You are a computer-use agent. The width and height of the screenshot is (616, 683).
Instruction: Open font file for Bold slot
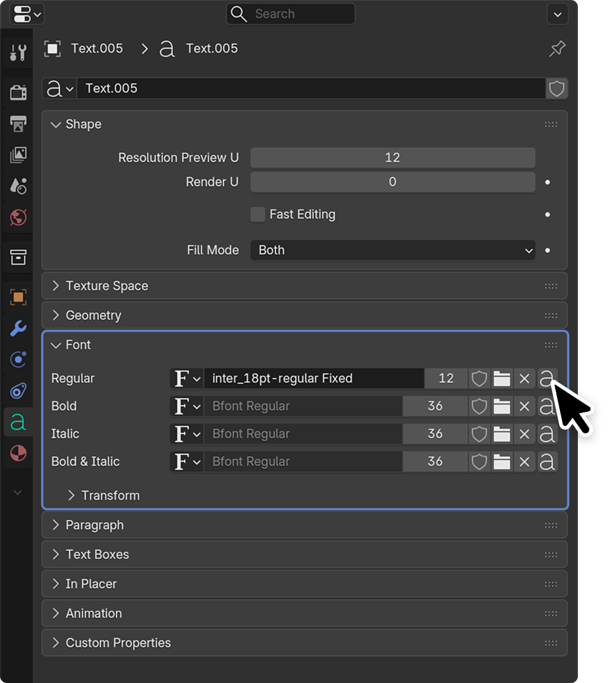pyautogui.click(x=502, y=406)
